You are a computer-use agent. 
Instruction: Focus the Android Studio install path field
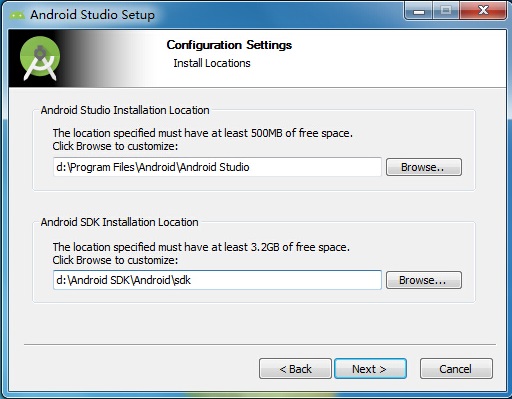(217, 167)
